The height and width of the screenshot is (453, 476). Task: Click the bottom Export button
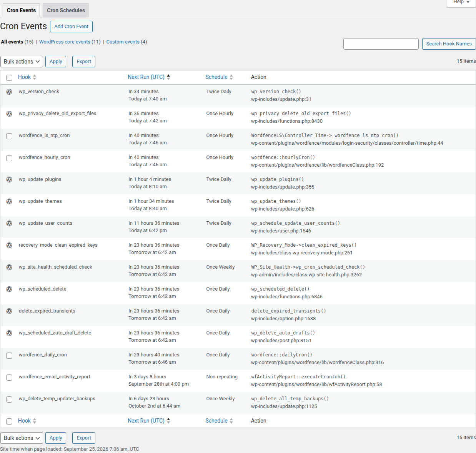(x=84, y=438)
